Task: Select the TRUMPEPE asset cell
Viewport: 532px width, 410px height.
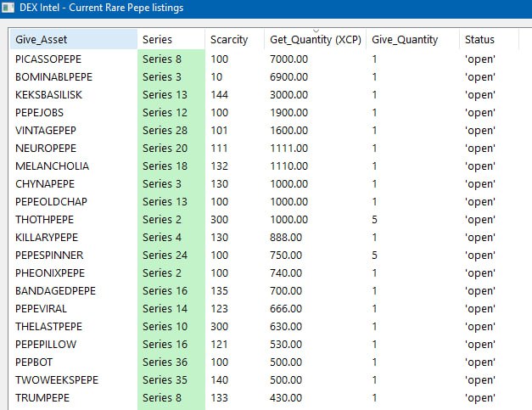Action: (42, 398)
